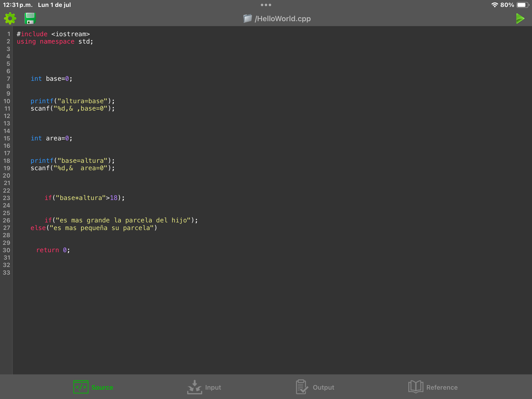Save file with the floppy disk icon

[30, 18]
